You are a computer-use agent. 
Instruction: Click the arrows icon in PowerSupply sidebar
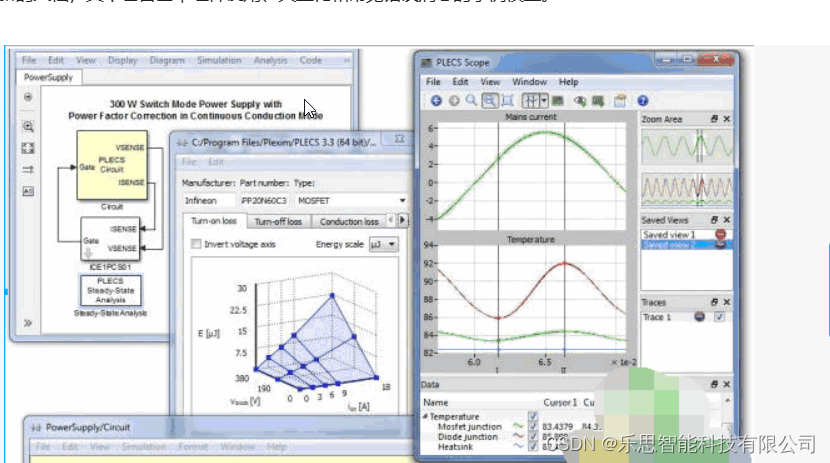(28, 169)
